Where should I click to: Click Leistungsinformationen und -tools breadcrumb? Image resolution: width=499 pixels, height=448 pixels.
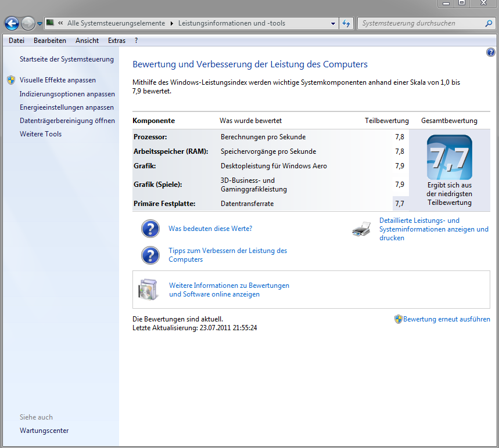pyautogui.click(x=232, y=24)
